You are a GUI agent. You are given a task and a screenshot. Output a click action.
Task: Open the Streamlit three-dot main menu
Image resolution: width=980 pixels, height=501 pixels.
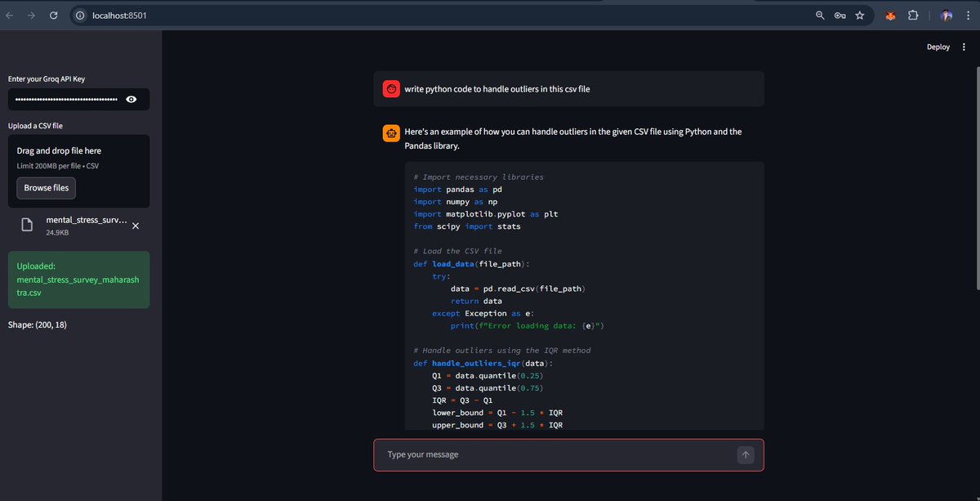(964, 47)
